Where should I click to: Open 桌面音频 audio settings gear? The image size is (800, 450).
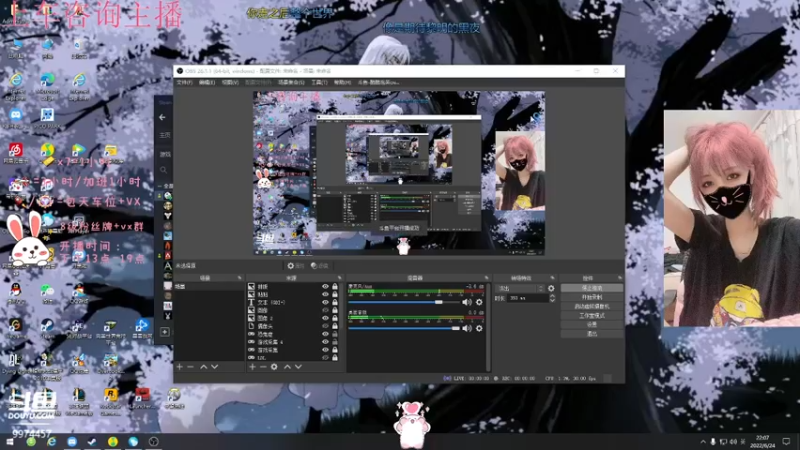pos(479,328)
